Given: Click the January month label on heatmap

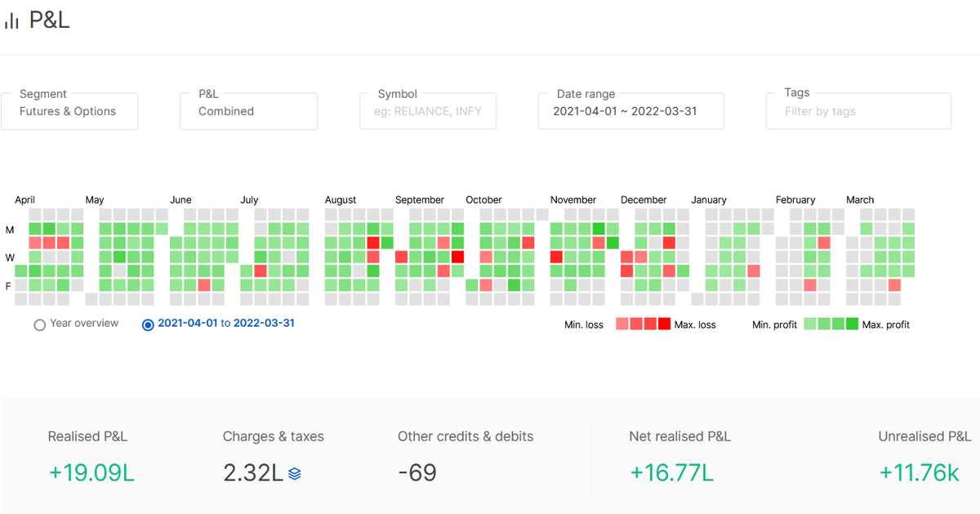Looking at the screenshot, I should coord(709,200).
